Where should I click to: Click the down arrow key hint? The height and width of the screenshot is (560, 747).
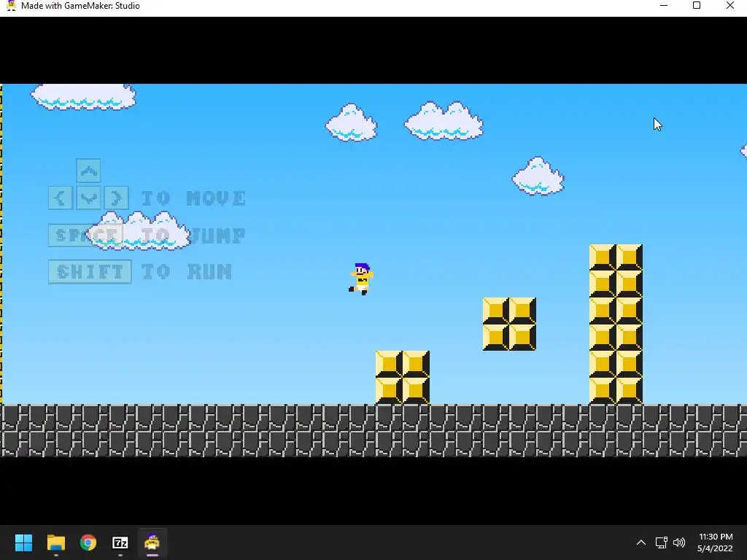88,198
